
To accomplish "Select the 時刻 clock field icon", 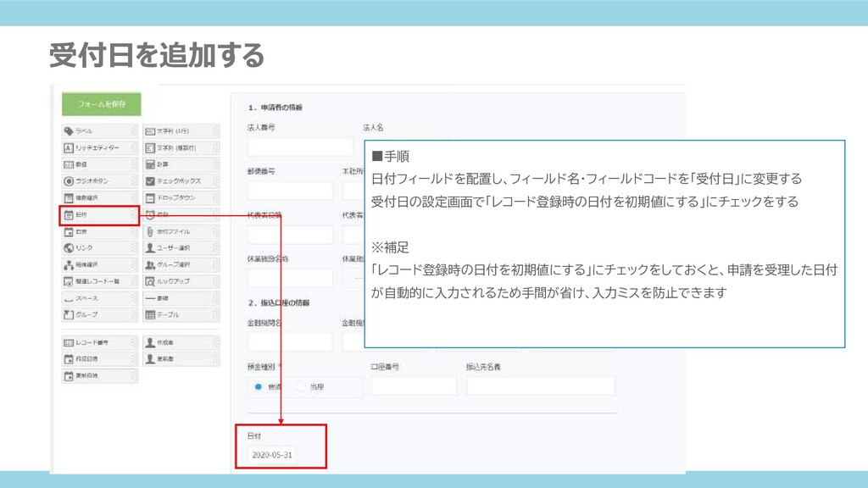I will 150,214.
